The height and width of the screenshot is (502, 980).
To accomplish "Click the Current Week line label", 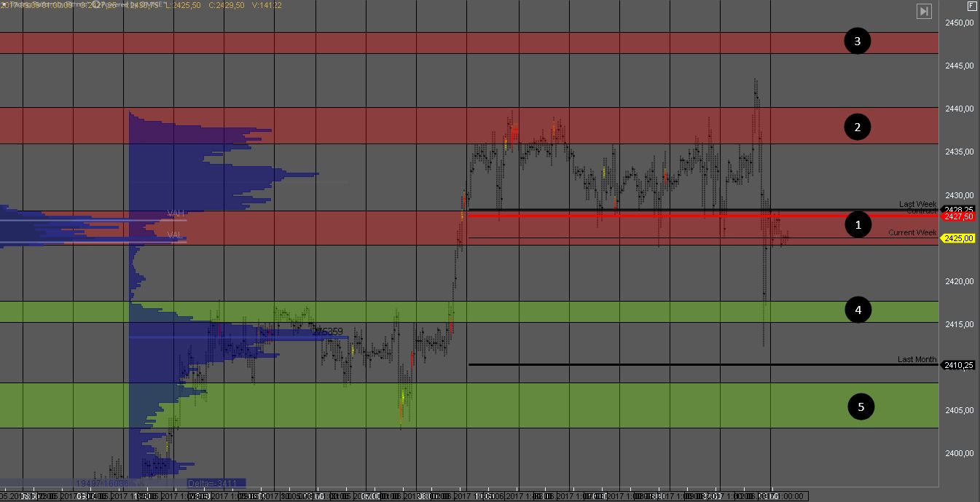I will click(912, 232).
